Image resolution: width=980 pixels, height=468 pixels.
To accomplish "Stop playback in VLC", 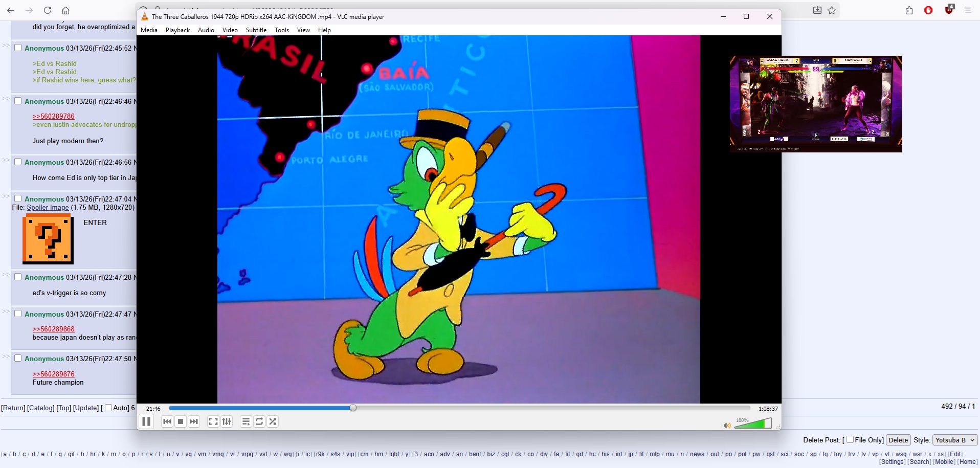I will pyautogui.click(x=181, y=421).
